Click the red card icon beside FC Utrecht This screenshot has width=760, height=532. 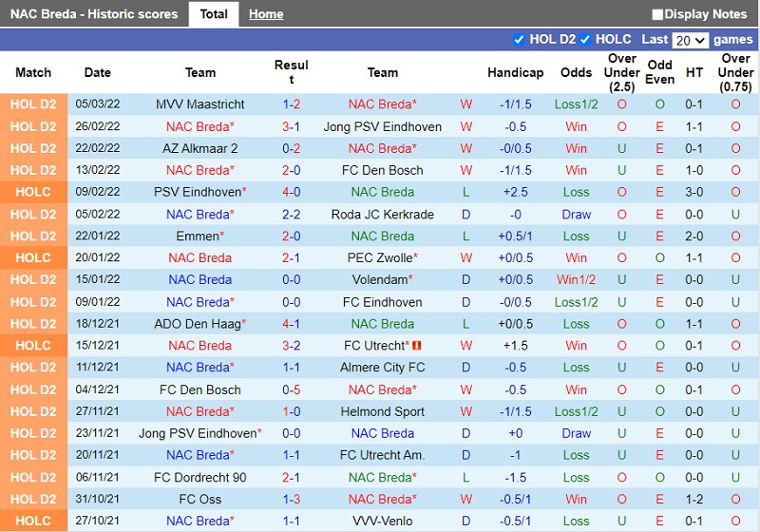[416, 346]
